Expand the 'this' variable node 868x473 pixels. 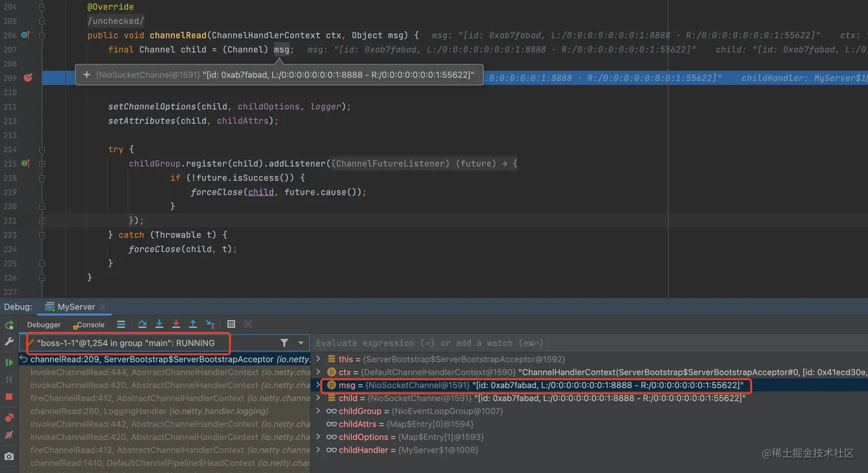click(x=318, y=359)
